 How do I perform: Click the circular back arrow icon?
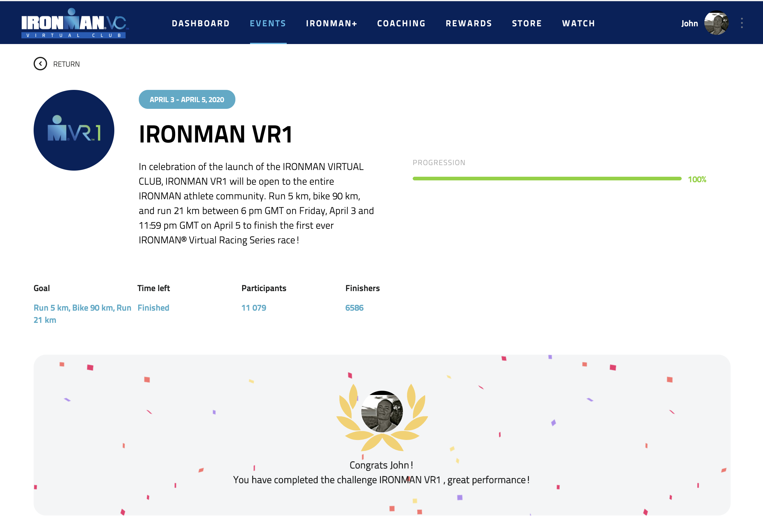point(40,64)
